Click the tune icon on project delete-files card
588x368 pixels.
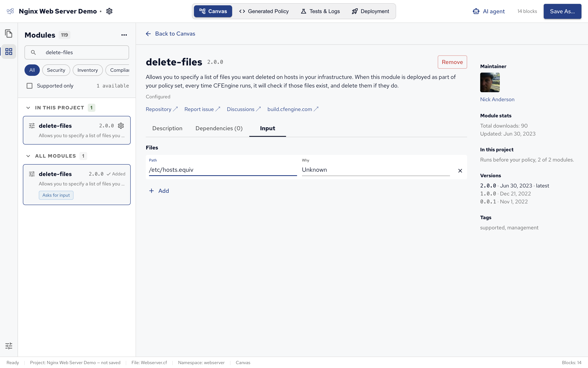click(x=32, y=126)
